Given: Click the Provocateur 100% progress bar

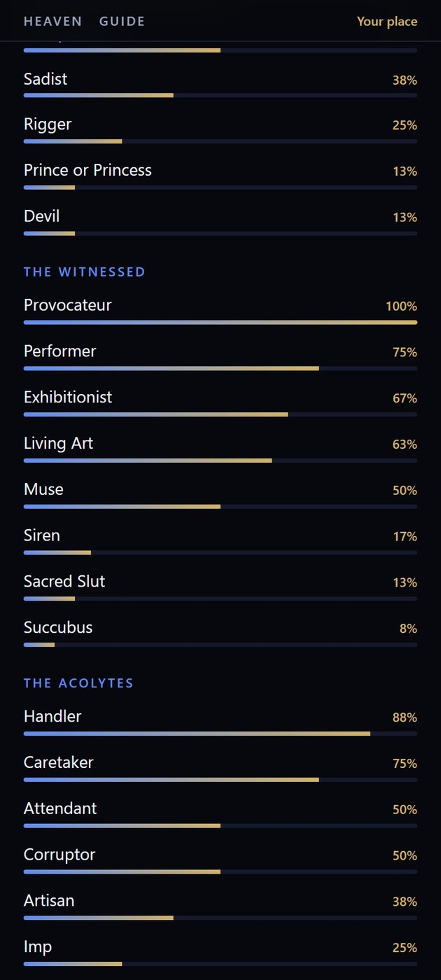Looking at the screenshot, I should [220, 323].
